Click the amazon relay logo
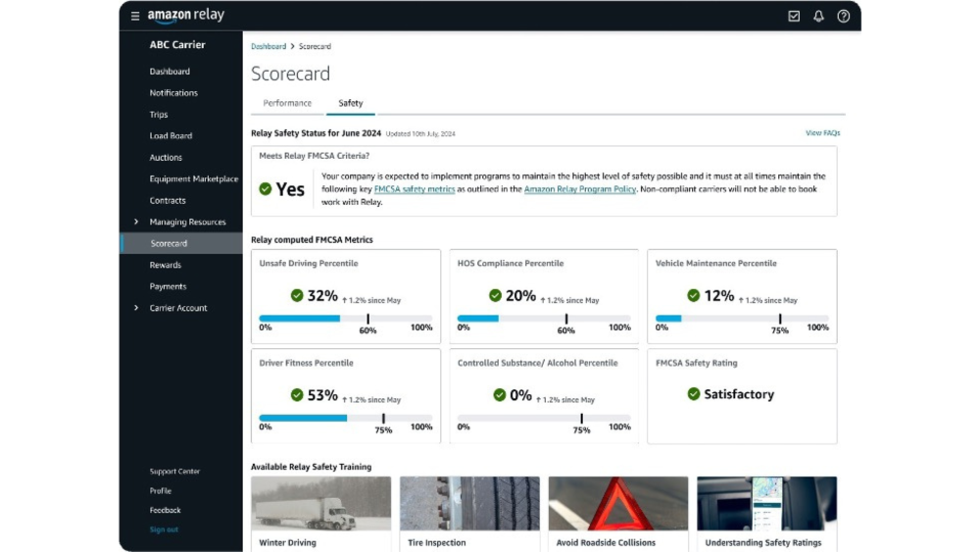 point(185,16)
